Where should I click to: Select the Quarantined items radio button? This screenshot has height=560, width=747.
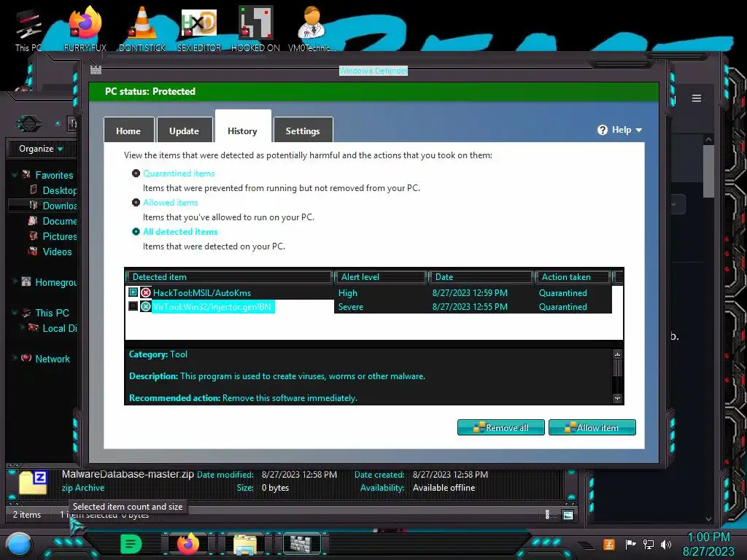click(x=136, y=174)
